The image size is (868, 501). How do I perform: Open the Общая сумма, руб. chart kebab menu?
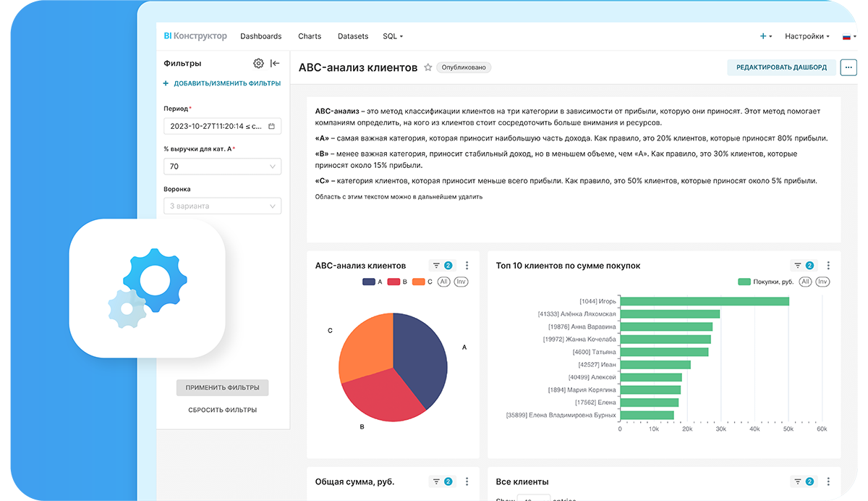(467, 481)
